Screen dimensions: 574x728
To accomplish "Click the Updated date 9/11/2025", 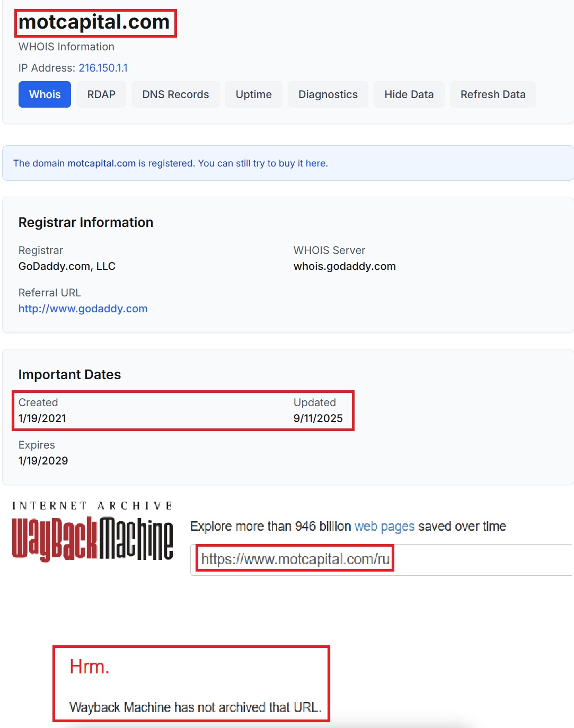I will 318,418.
